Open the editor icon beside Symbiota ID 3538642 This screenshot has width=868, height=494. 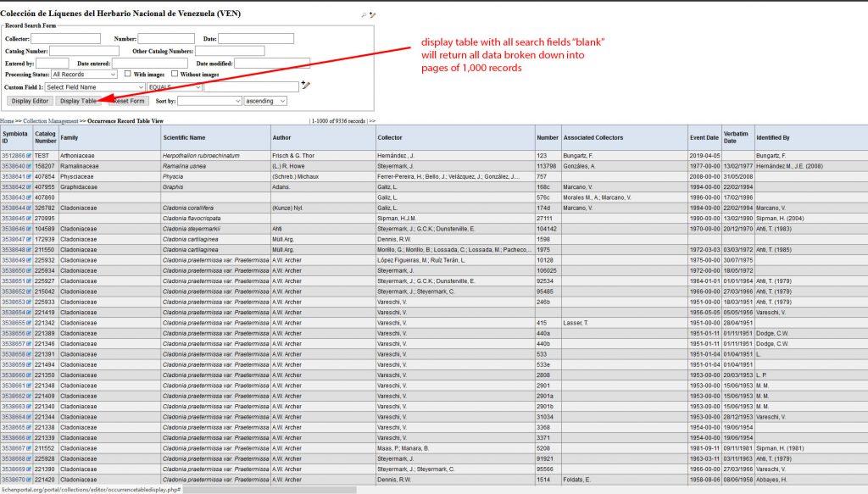coord(29,187)
